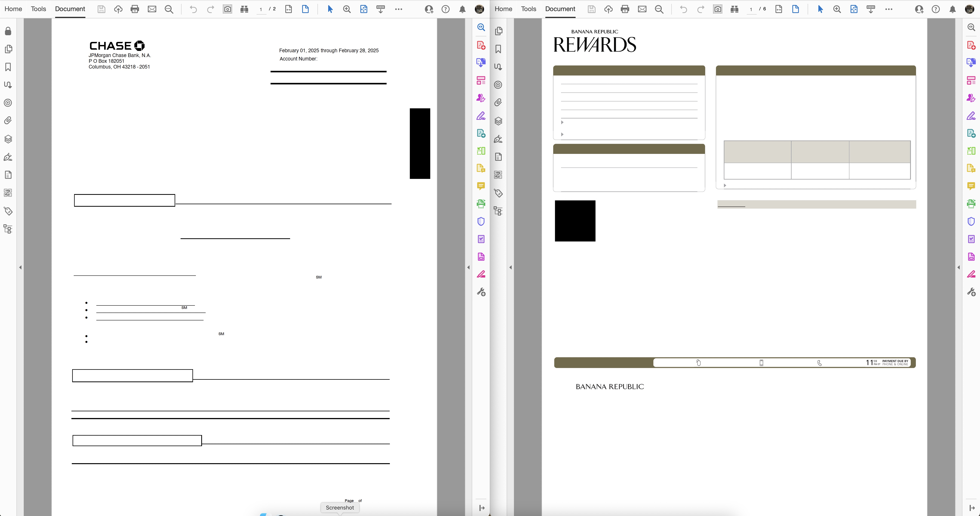This screenshot has height=516, width=980.
Task: Open the Comment tool in left tools pane
Action: [481, 186]
